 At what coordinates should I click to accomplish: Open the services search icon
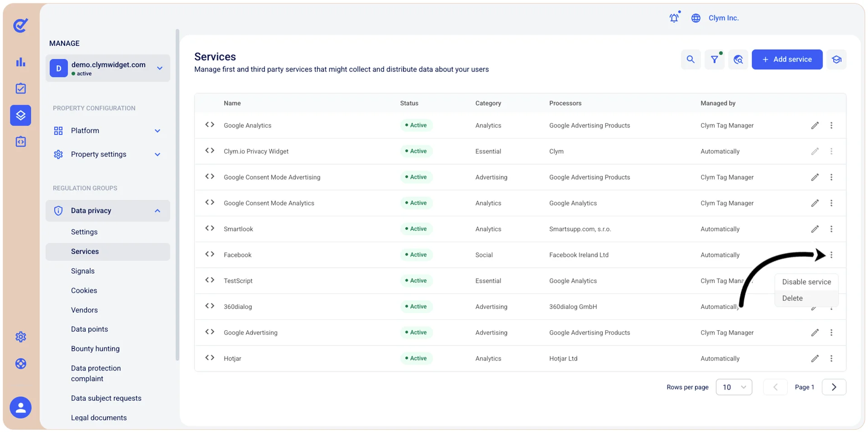[691, 59]
